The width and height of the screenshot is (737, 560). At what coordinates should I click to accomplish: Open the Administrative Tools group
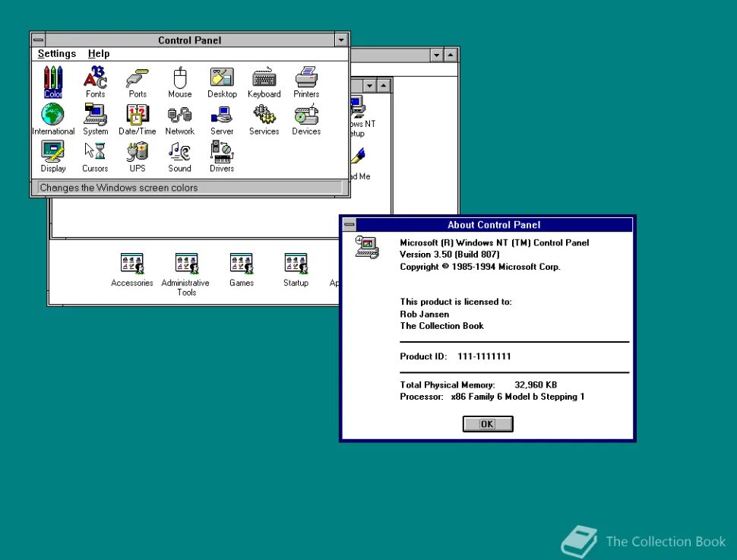tap(185, 263)
